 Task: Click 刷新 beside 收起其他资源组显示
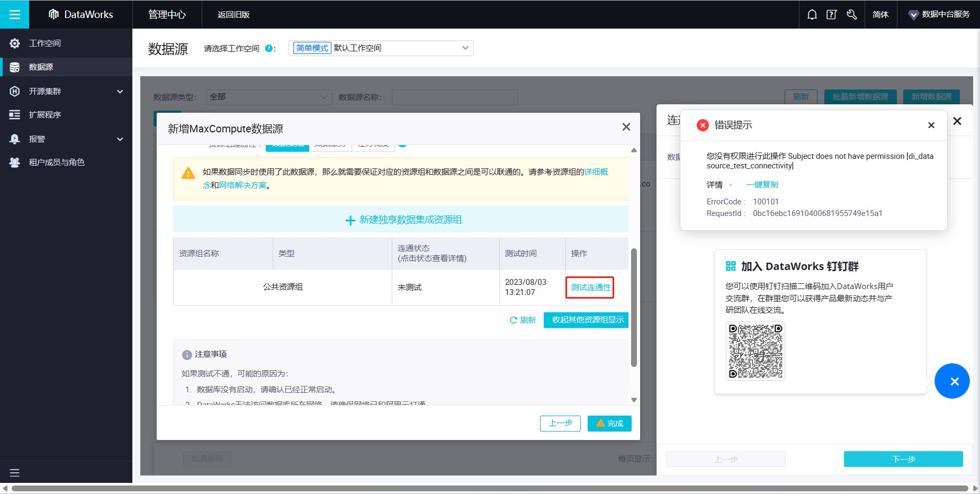point(523,320)
